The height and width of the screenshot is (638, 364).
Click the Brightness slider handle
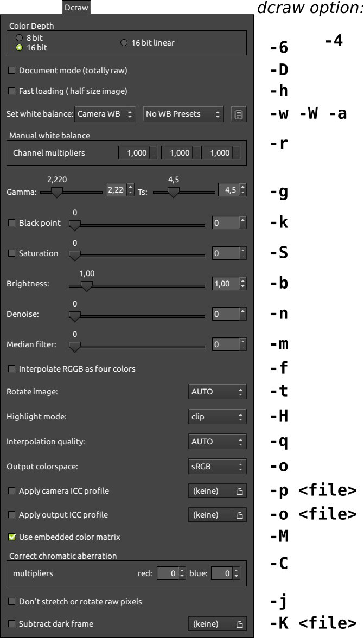(x=87, y=285)
